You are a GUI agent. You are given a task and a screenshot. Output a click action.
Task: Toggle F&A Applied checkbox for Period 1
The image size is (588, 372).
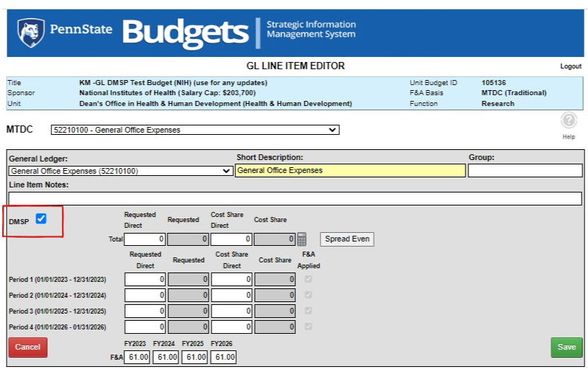(308, 279)
